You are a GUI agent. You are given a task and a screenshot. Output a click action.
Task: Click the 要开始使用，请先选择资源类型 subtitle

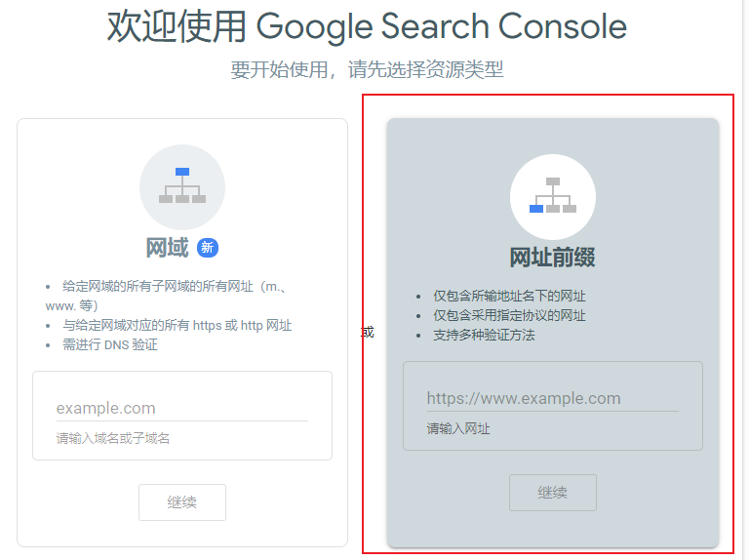pyautogui.click(x=367, y=70)
